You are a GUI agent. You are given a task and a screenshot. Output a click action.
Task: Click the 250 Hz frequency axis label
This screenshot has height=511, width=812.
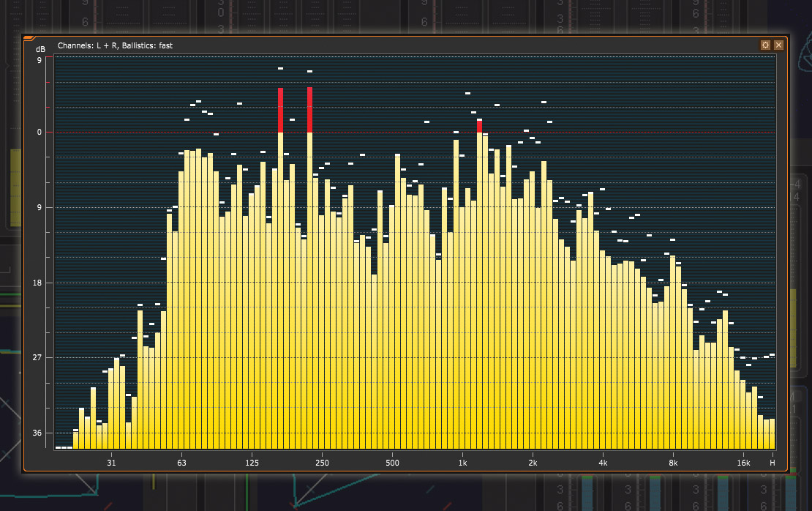point(322,463)
